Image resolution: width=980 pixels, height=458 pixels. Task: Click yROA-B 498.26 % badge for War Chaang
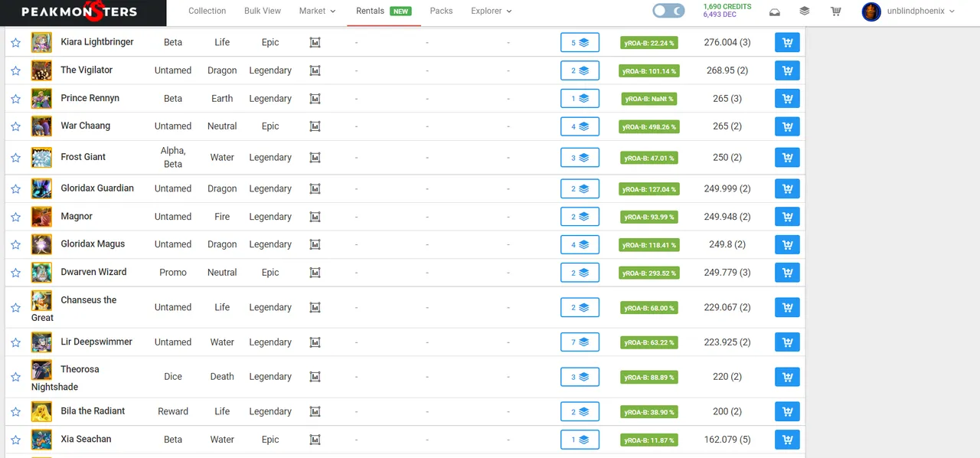coord(649,127)
